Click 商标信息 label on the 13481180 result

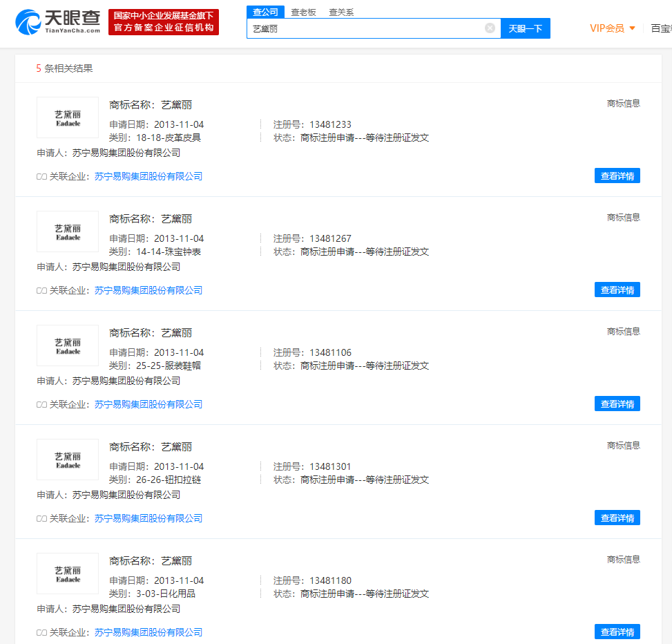point(623,560)
